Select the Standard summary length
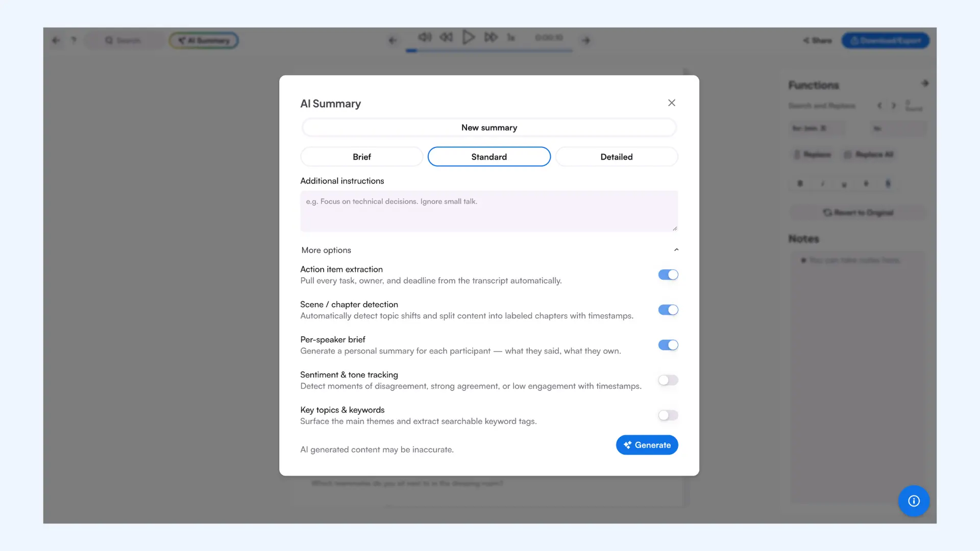This screenshot has height=551, width=980. tap(489, 157)
